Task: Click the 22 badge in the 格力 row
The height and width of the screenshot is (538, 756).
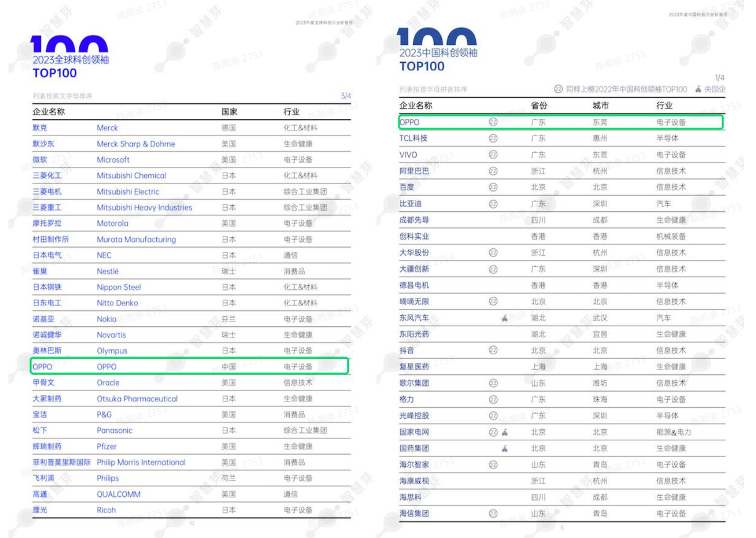Action: (493, 400)
